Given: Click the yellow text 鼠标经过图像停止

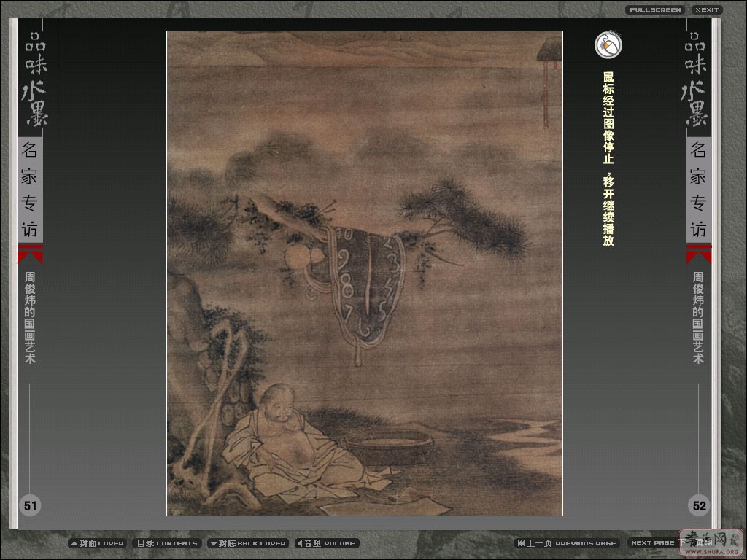Looking at the screenshot, I should [x=608, y=117].
